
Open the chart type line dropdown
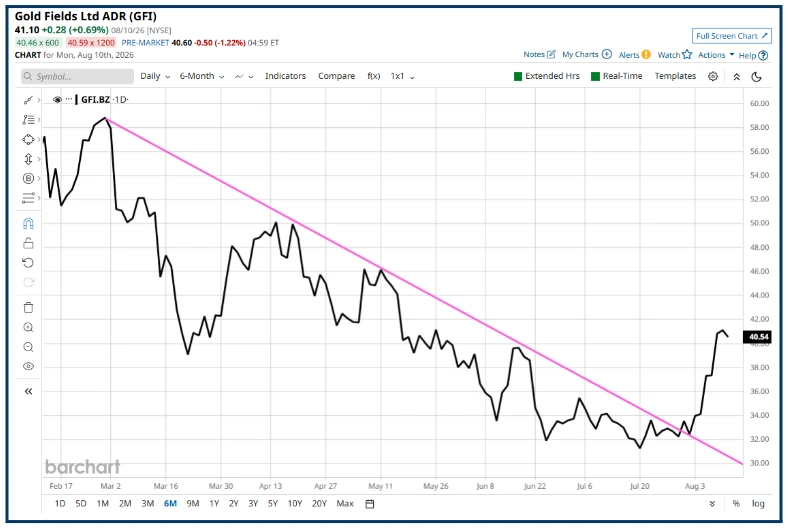[244, 76]
